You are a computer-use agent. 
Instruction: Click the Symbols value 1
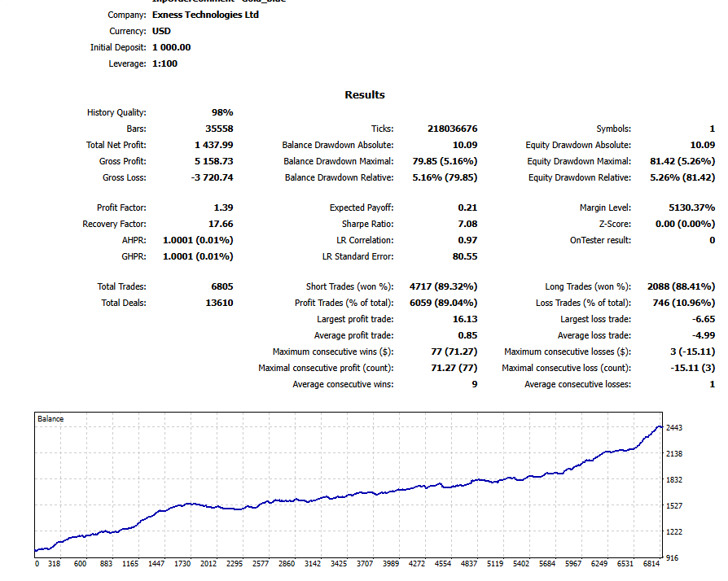click(x=713, y=129)
